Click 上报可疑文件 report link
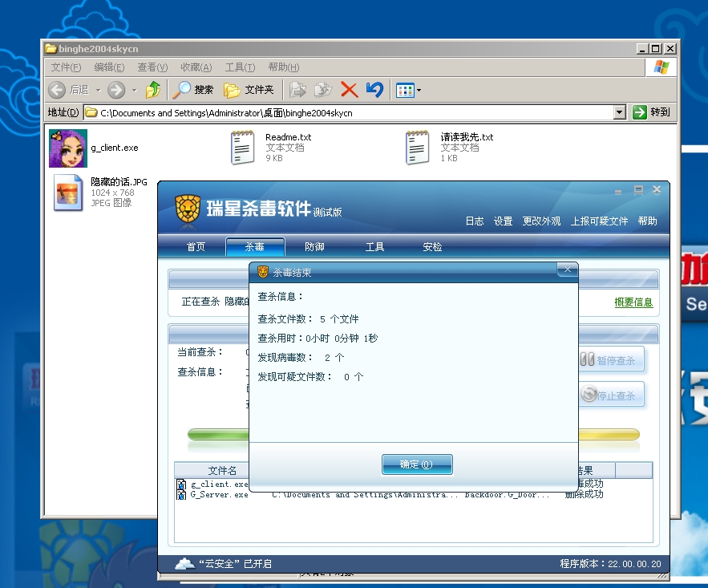Image resolution: width=708 pixels, height=588 pixels. point(599,221)
